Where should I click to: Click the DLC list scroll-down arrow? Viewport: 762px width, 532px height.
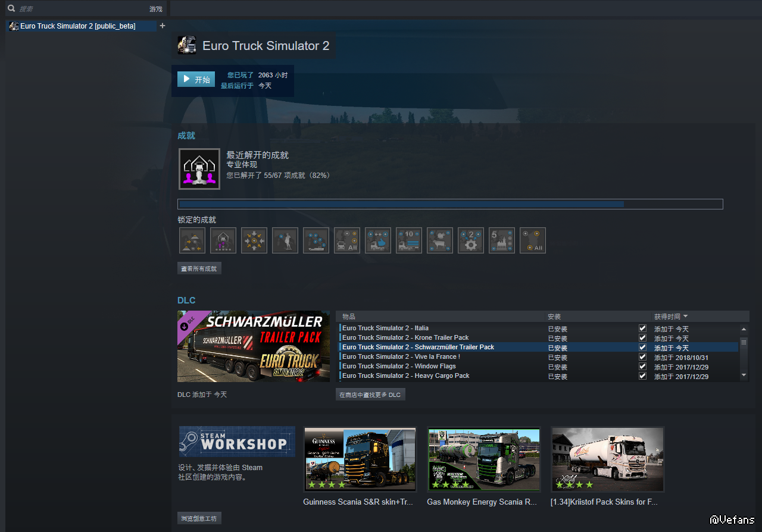tap(744, 375)
